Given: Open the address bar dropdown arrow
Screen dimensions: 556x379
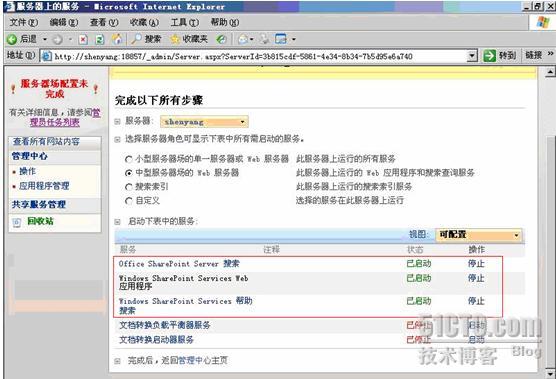Looking at the screenshot, I should click(x=472, y=56).
